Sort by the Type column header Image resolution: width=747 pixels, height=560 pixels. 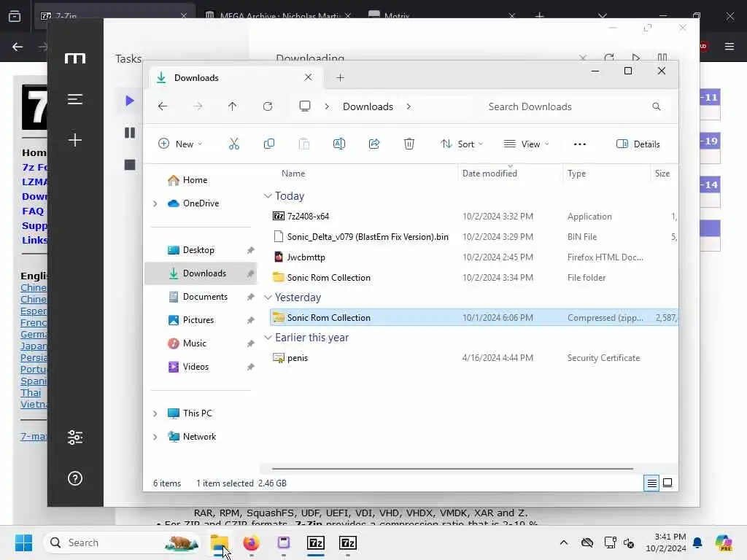576,174
